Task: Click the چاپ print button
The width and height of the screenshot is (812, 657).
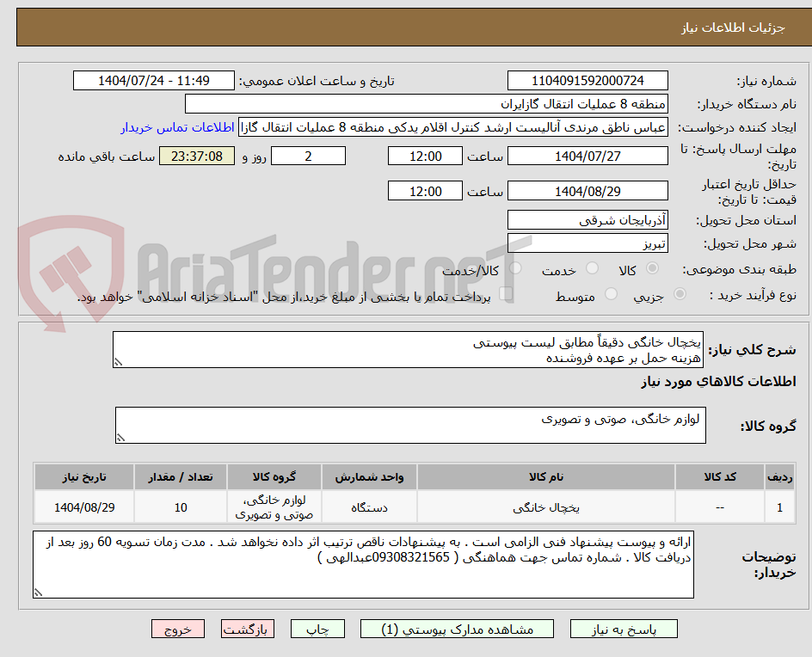Action: (317, 629)
